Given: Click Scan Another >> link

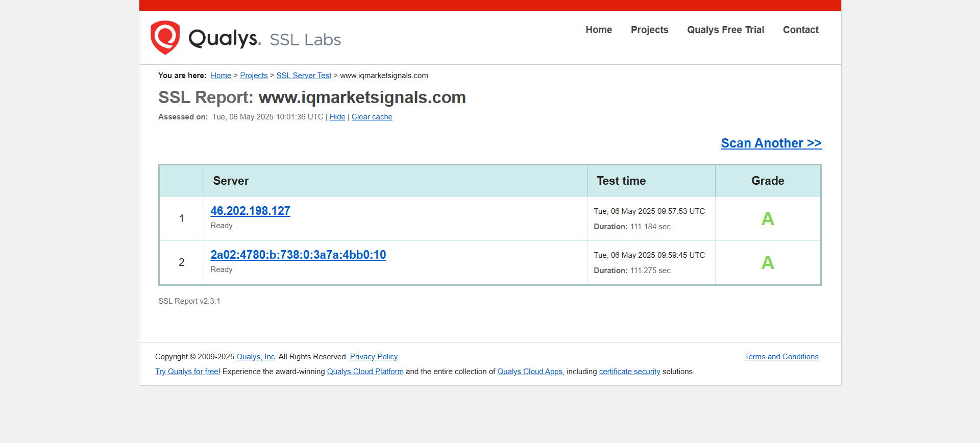Looking at the screenshot, I should coord(771,143).
